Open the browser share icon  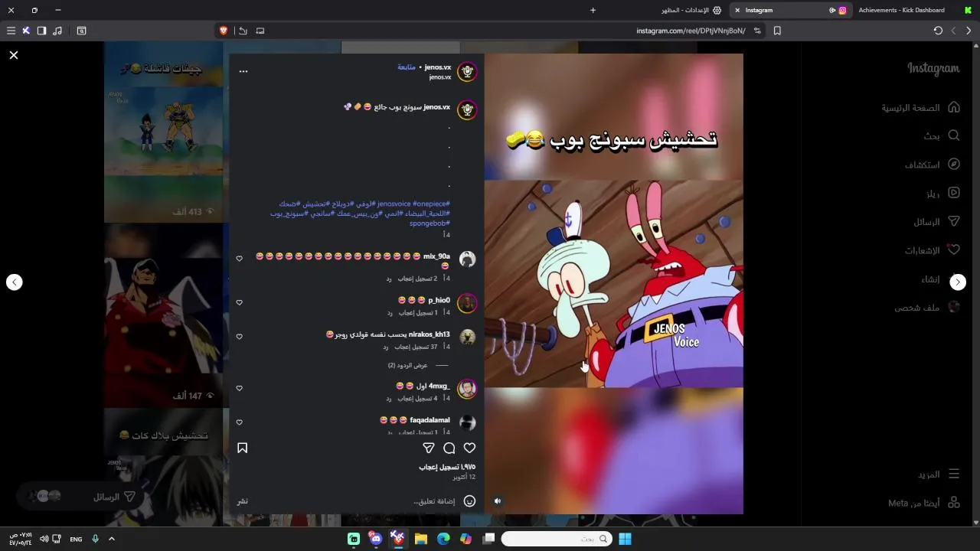[243, 31]
